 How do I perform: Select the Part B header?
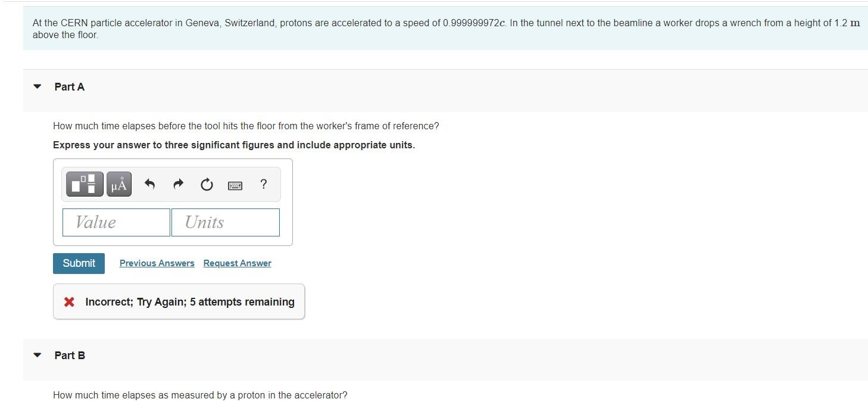[69, 354]
